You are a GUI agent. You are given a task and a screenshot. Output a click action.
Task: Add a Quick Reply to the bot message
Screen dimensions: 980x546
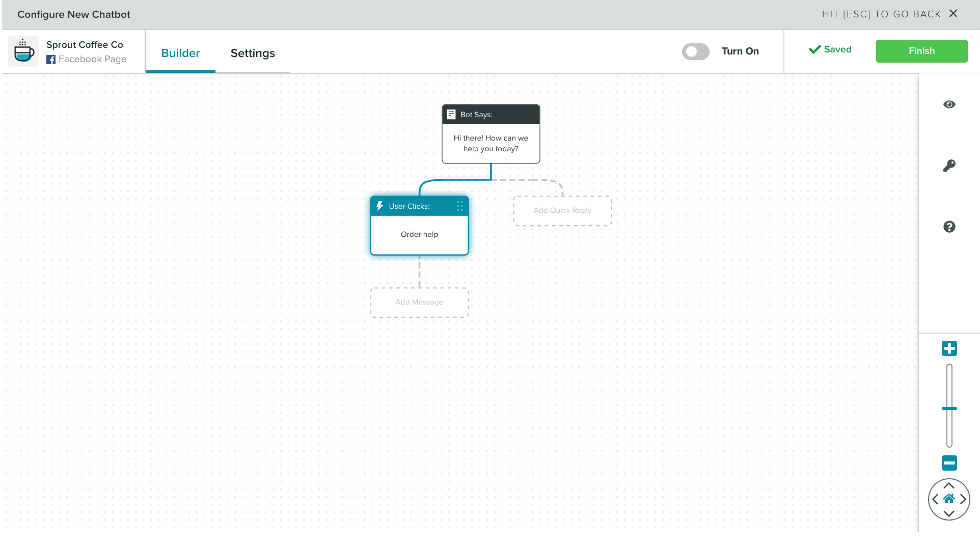(x=562, y=210)
